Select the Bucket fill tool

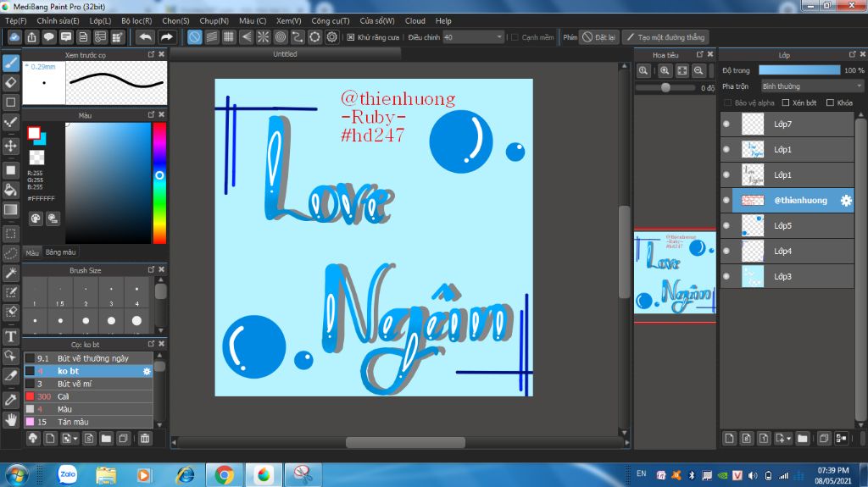point(11,190)
